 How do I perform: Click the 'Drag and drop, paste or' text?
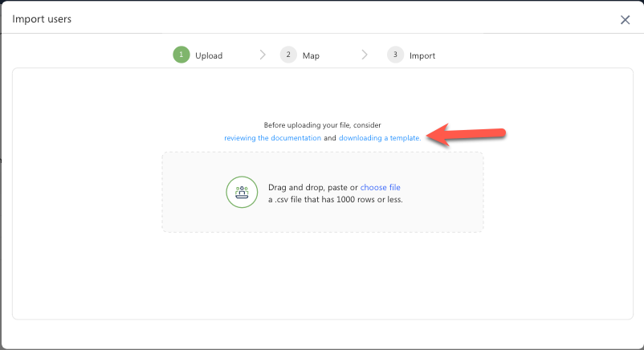coord(312,188)
